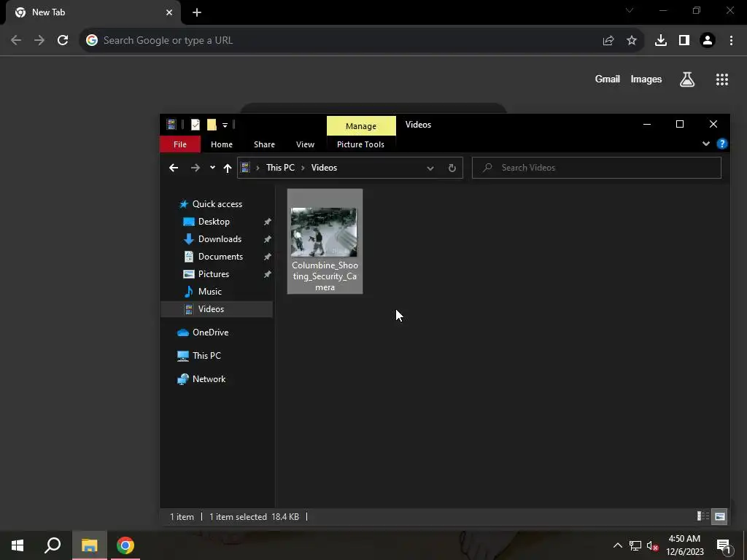Select the View ribbon tab
The width and height of the screenshot is (747, 560).
(305, 144)
